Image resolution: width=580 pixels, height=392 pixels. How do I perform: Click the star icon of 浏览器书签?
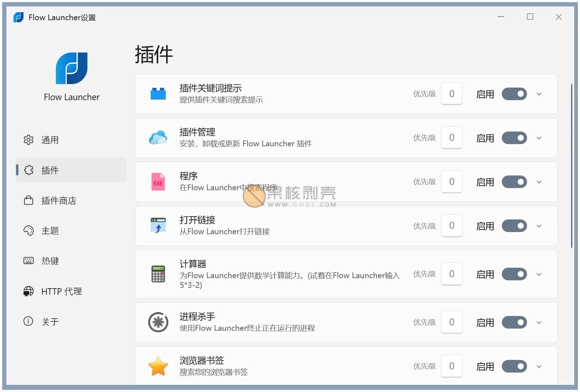[x=158, y=366]
